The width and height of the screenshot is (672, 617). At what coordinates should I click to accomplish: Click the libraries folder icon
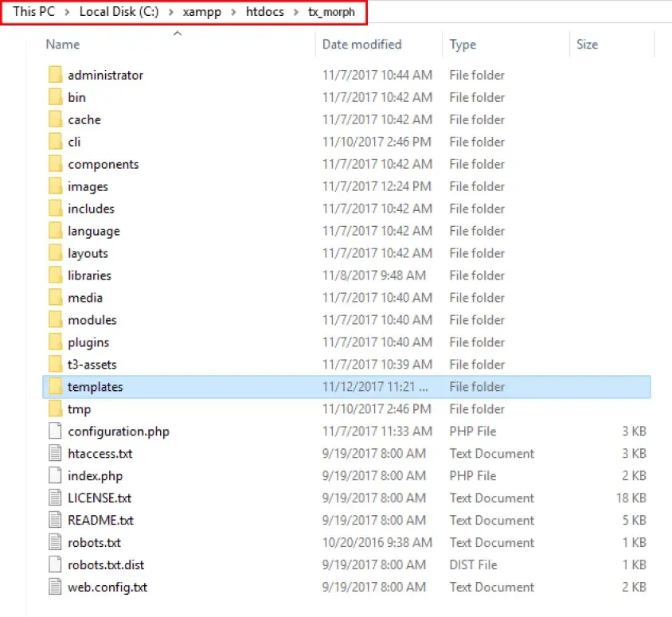[55, 275]
